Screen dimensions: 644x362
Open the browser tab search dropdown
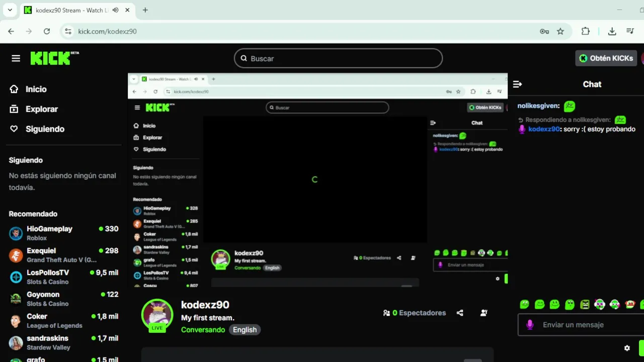pos(10,10)
